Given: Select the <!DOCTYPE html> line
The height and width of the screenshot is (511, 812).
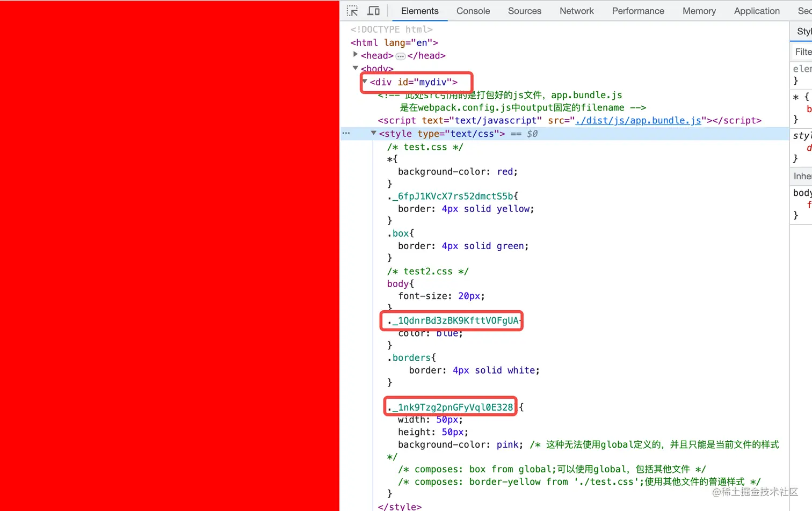Looking at the screenshot, I should 392,30.
